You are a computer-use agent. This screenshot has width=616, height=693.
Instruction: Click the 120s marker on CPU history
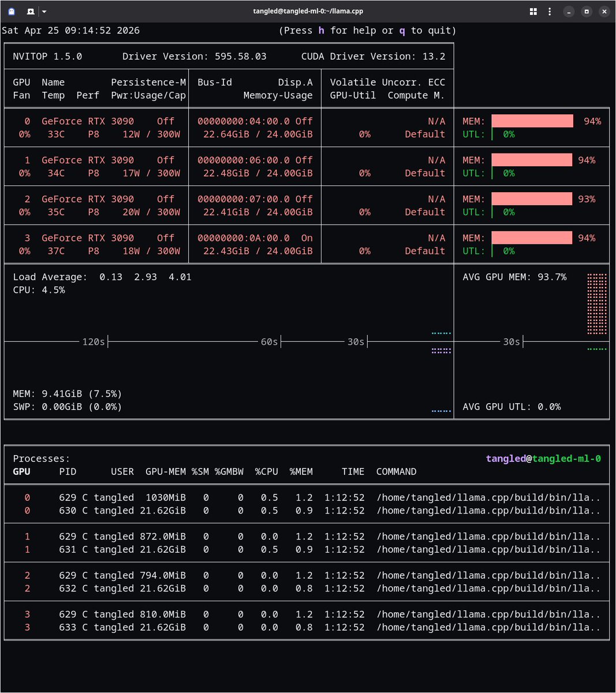point(94,342)
